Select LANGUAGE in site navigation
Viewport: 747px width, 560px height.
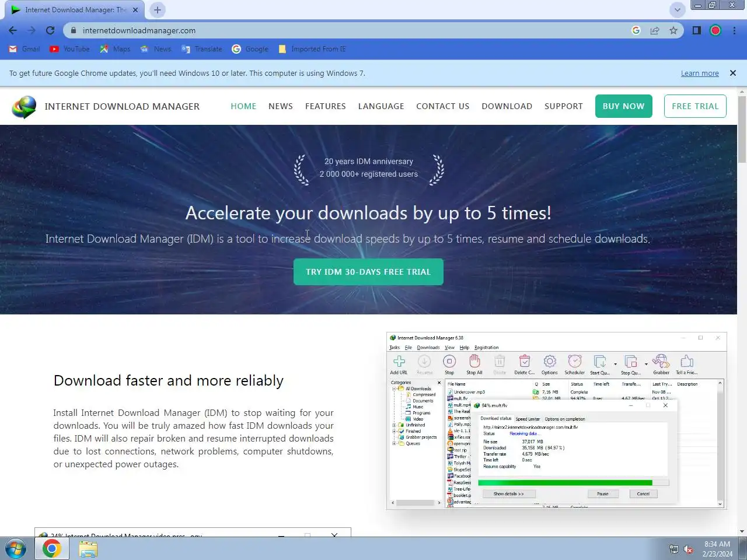click(x=381, y=106)
